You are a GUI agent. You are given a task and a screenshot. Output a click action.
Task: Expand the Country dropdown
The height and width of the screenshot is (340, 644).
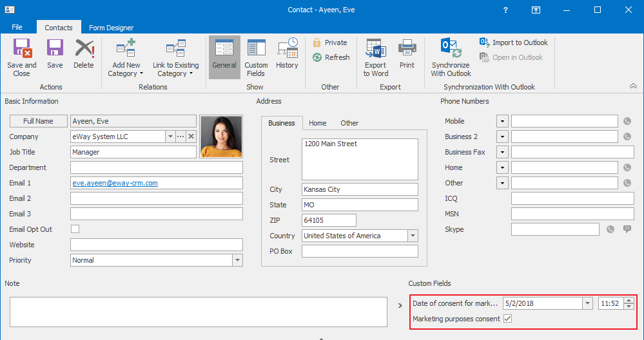pos(413,236)
